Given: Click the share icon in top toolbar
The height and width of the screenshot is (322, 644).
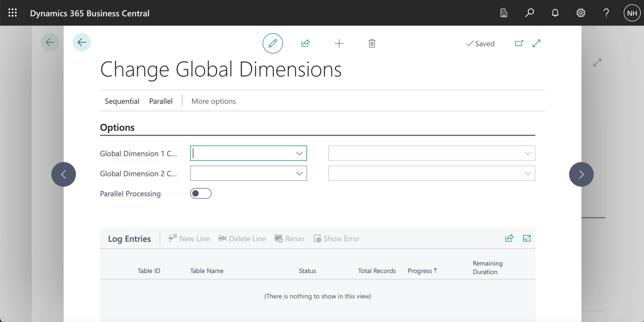Looking at the screenshot, I should click(306, 43).
